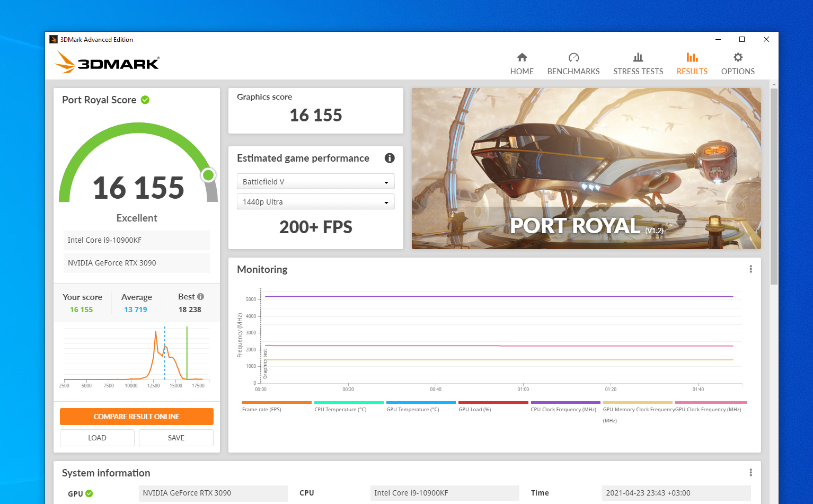813x504 pixels.
Task: Click the Intel Core i9-10900KF field under score
Action: 137,240
